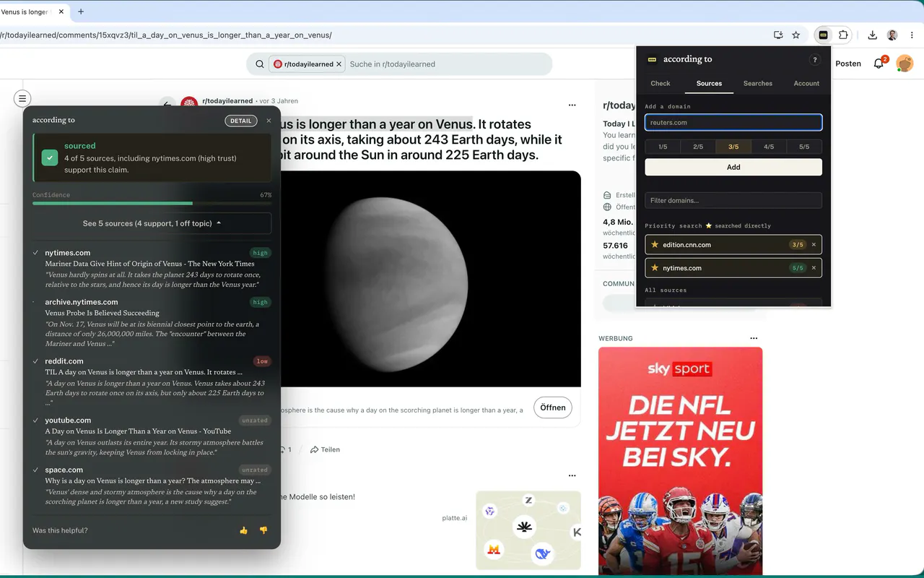Remove nytimes.com from priority sources
Screen dimensions: 924x578
tap(814, 268)
